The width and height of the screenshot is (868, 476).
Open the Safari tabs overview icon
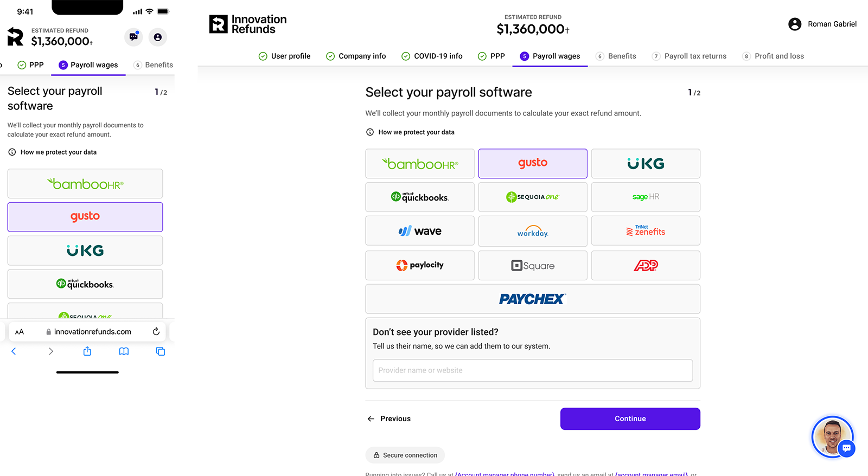[x=161, y=351]
